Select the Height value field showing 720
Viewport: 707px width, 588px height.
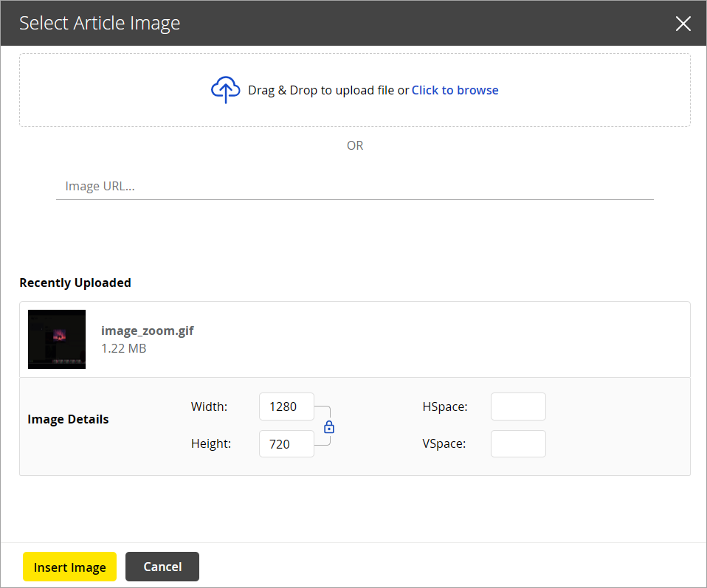286,443
